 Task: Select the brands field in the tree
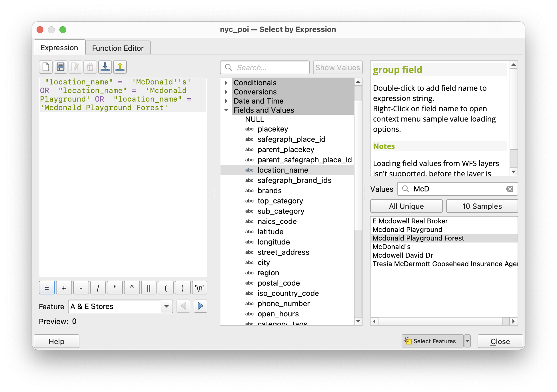coord(269,191)
